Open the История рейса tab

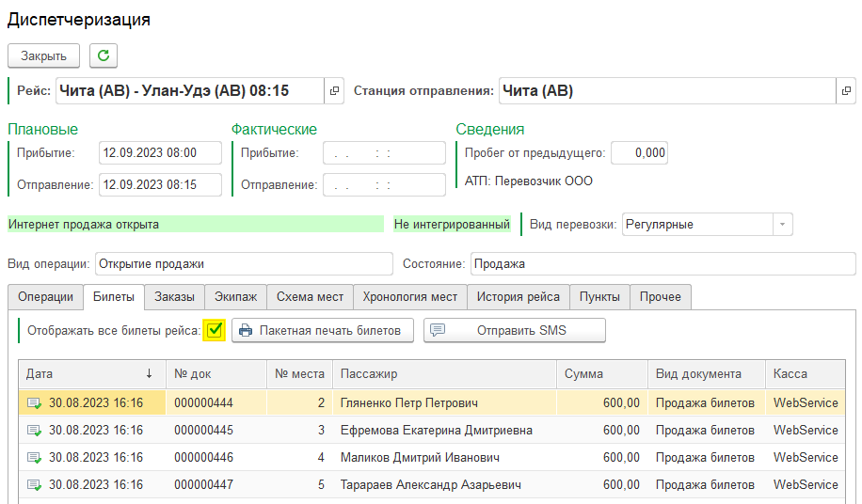point(518,297)
